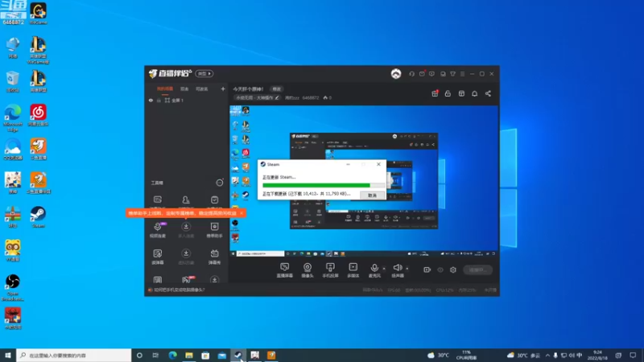Image resolution: width=644 pixels, height=362 pixels.
Task: Add a 摄像头 camera source
Action: [x=308, y=270]
